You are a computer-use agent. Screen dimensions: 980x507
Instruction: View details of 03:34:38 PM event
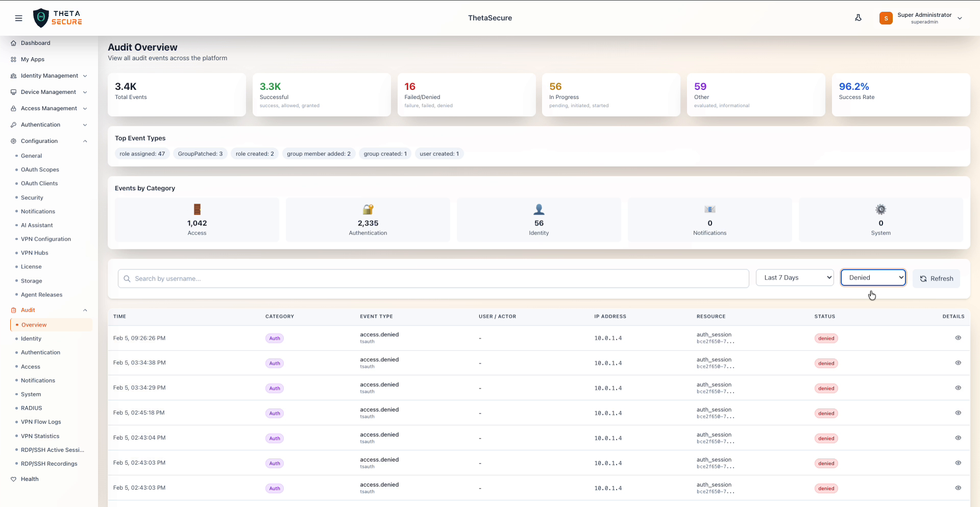pos(958,363)
